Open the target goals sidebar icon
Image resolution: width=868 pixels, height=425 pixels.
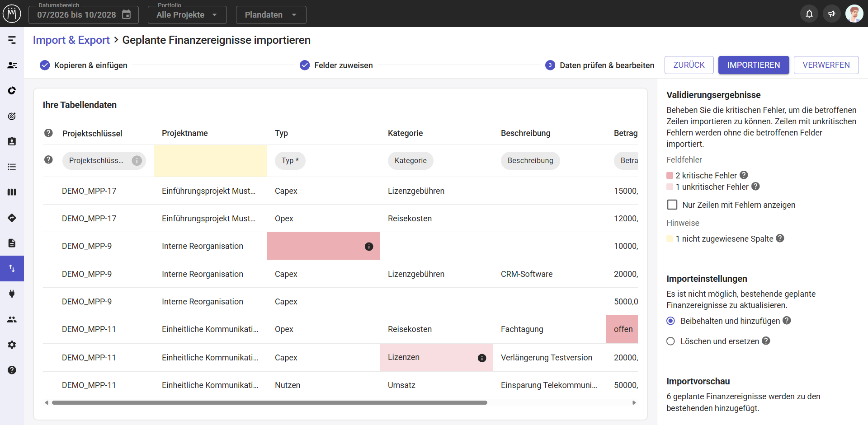[12, 116]
